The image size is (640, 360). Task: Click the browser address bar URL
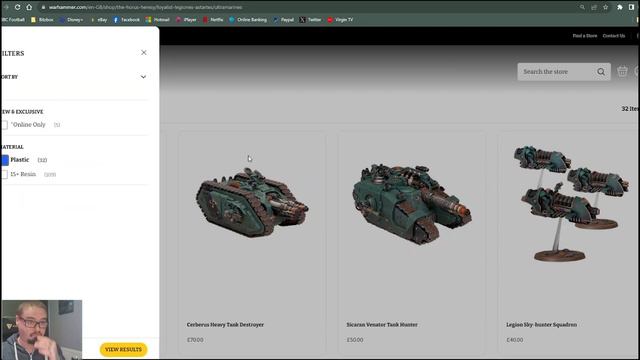[145, 7]
